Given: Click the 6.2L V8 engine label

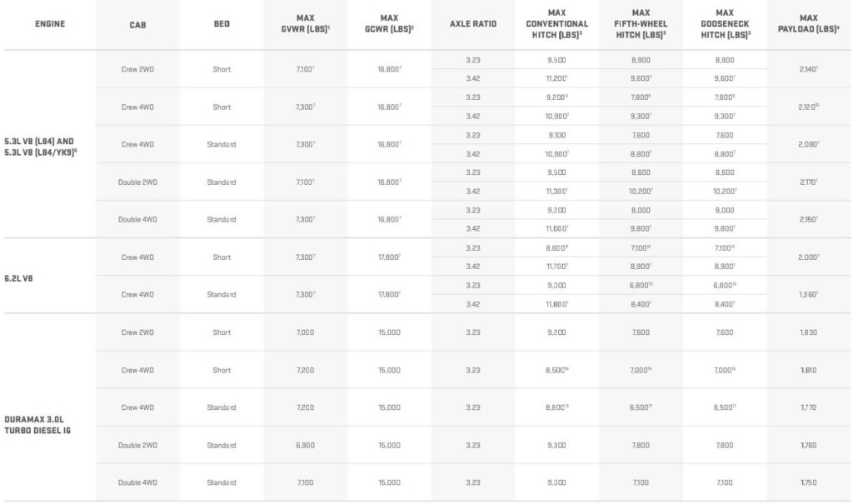Looking at the screenshot, I should coord(18,278).
